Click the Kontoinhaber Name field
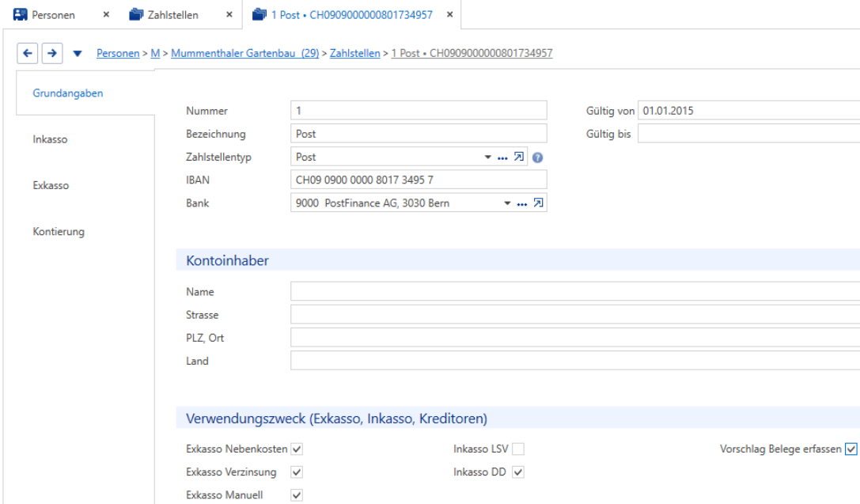Screen dimensions: 860x504 [x=575, y=292]
